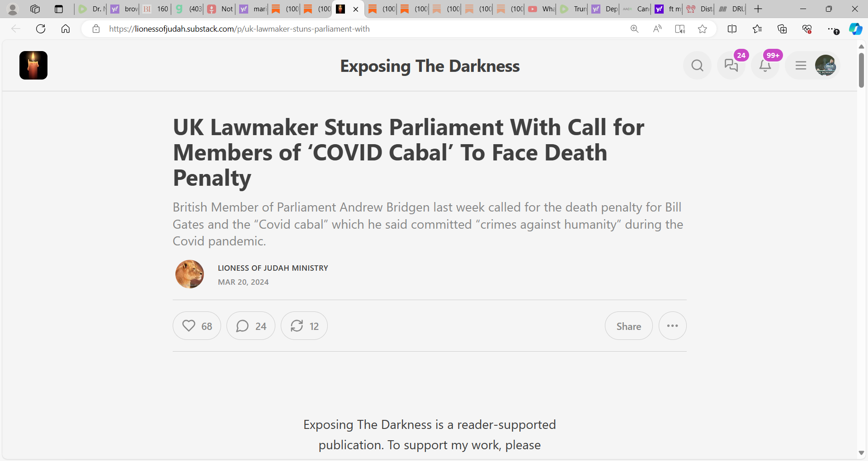The height and width of the screenshot is (461, 868).
Task: Click the user profile avatar in header
Action: point(826,66)
